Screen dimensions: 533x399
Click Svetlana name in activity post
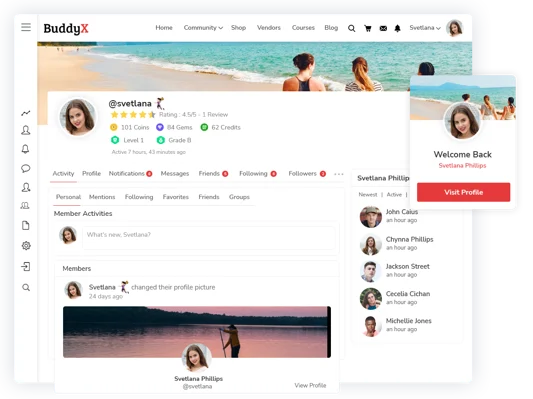pyautogui.click(x=102, y=287)
